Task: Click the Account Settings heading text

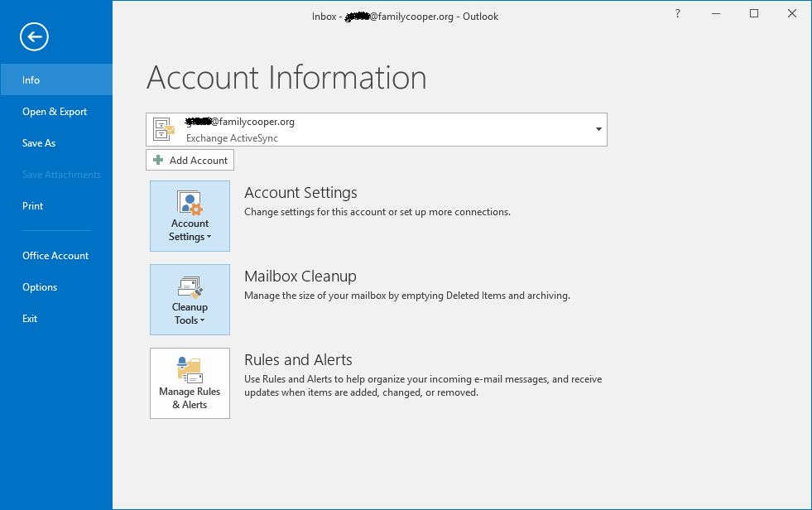Action: pyautogui.click(x=300, y=193)
